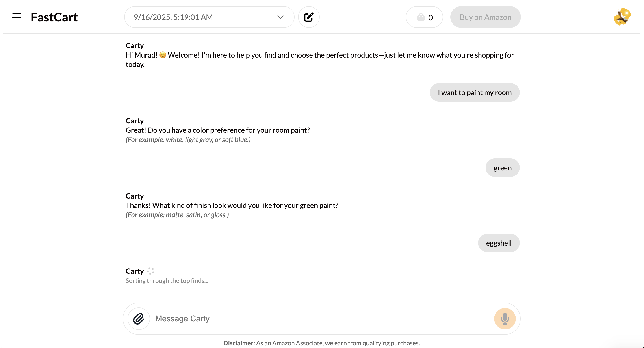The image size is (644, 348).
Task: Click the 'I want to paint my room' bubble
Action: pos(475,92)
